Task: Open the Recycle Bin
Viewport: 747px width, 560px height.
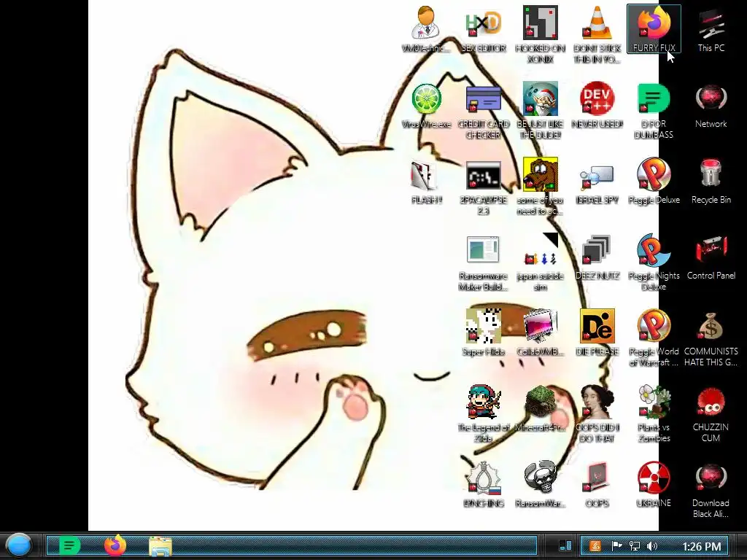Action: click(711, 182)
